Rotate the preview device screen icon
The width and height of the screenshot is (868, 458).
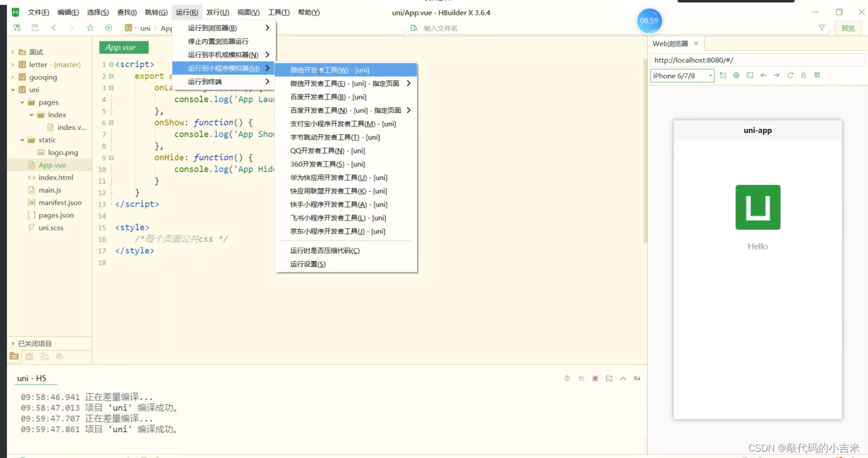pos(723,75)
